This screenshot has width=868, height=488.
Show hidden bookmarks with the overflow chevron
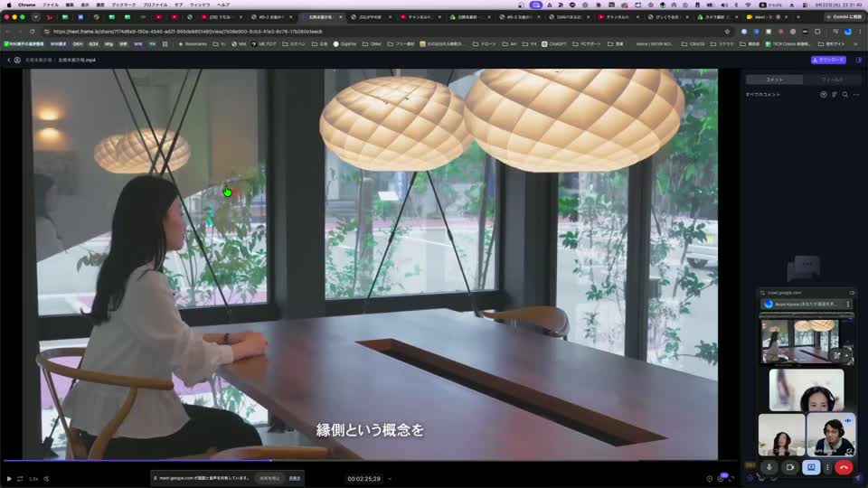(857, 43)
